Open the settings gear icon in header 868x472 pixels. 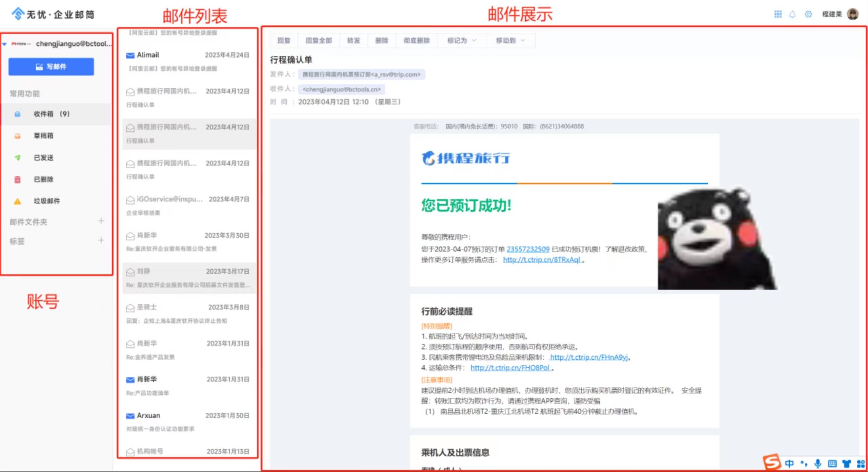pos(808,14)
